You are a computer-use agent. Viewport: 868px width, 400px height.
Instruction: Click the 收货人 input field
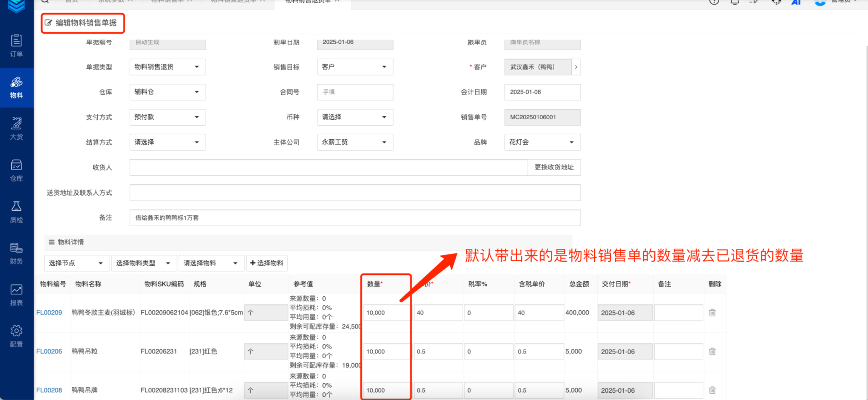[x=328, y=167]
